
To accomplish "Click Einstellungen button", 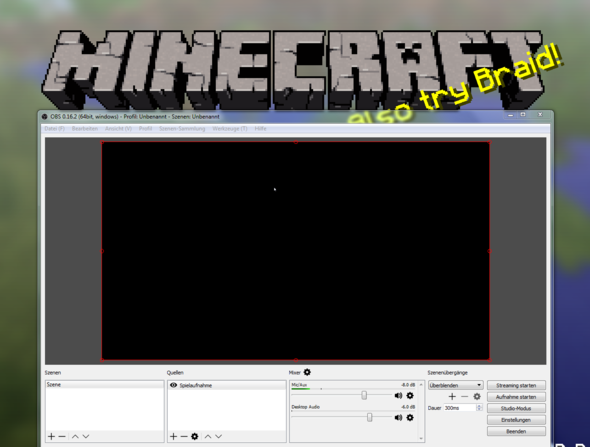I will point(516,420).
